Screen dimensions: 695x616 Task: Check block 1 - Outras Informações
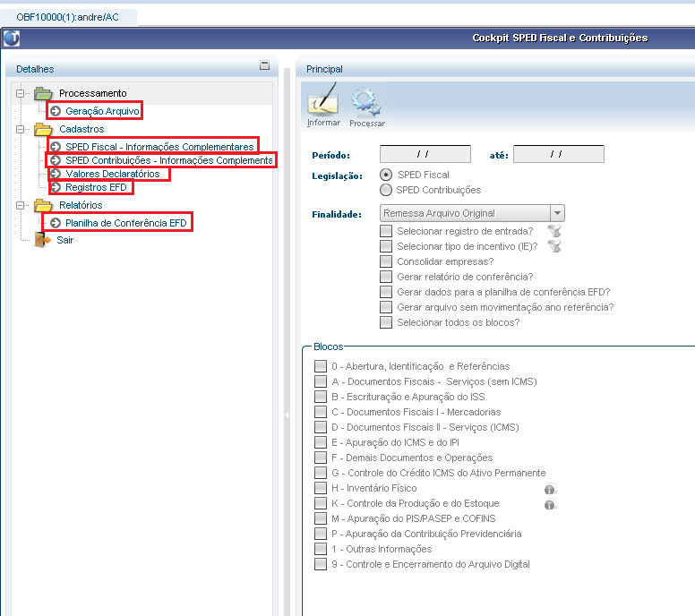tap(321, 549)
